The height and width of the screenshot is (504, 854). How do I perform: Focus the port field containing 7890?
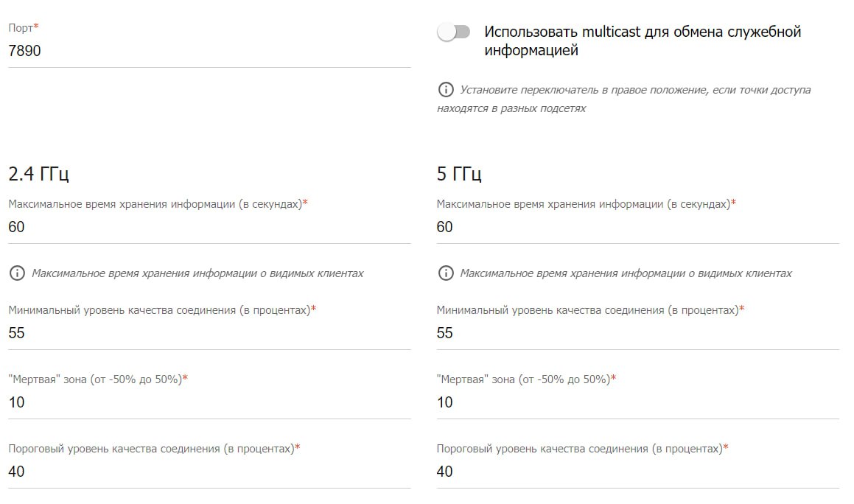(209, 52)
